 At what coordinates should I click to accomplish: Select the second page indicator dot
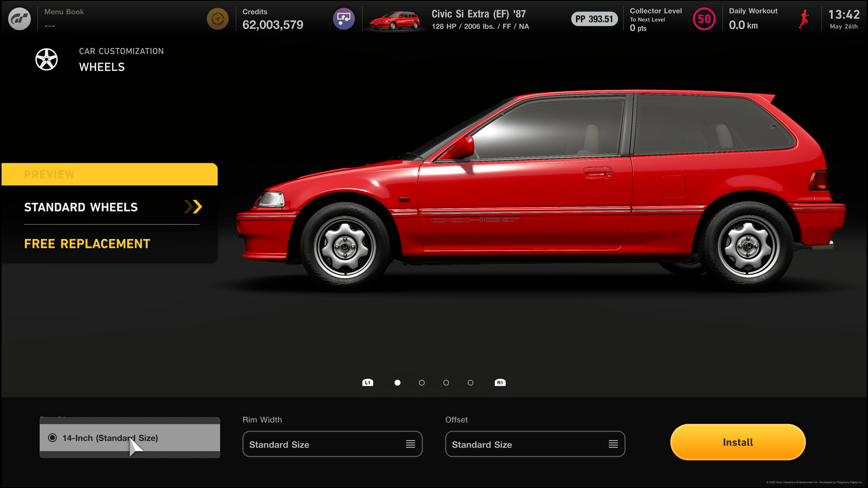tap(422, 382)
